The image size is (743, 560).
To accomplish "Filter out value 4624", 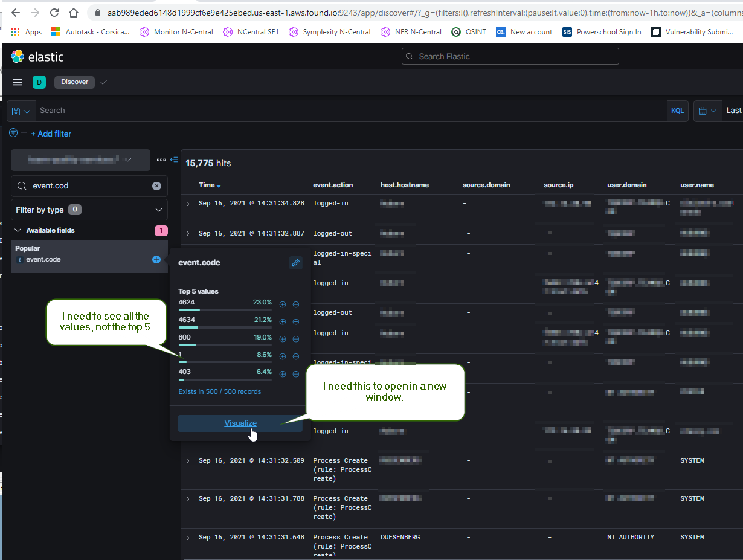I will click(296, 305).
